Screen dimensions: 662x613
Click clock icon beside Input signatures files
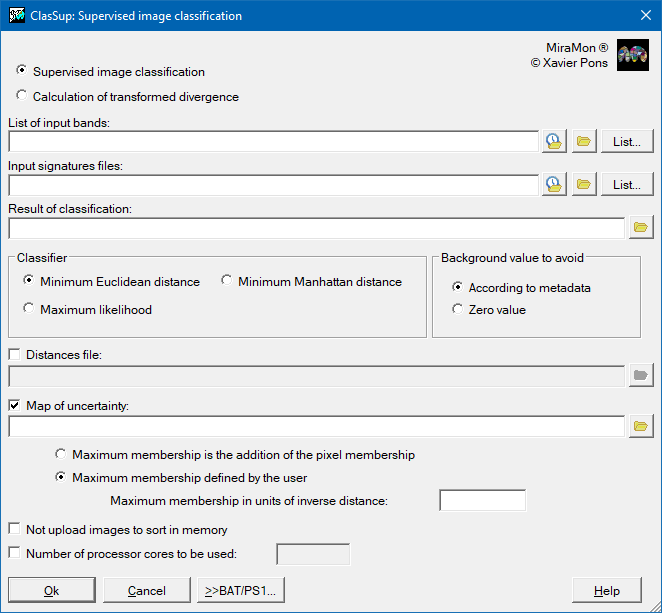tap(554, 184)
